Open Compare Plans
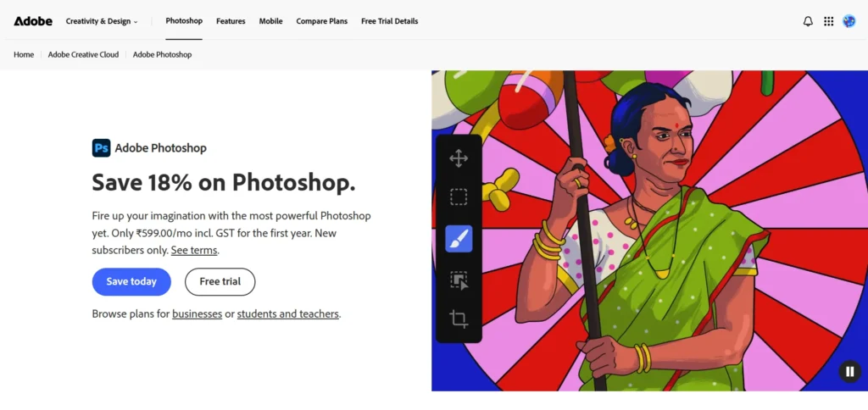 coord(321,21)
